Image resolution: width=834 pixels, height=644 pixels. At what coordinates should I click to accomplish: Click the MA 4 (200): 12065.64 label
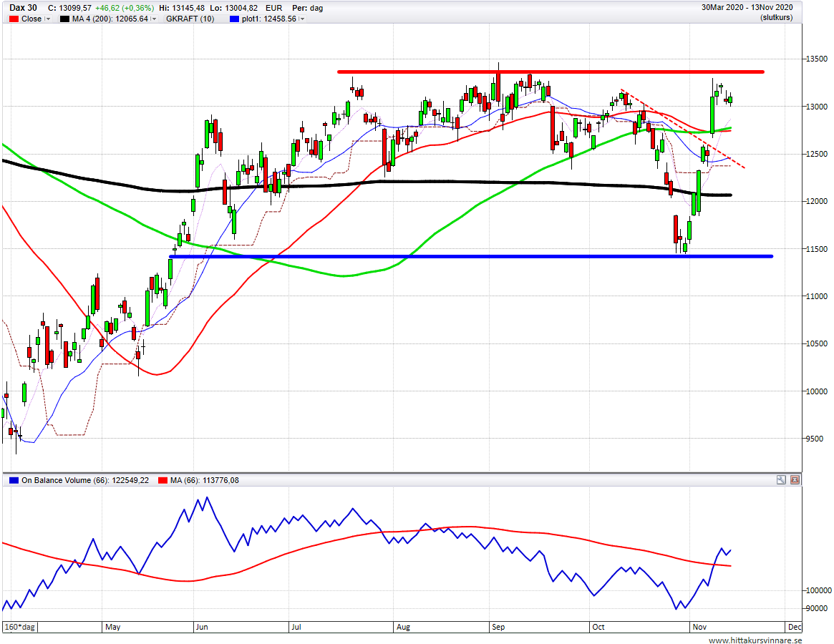click(110, 19)
